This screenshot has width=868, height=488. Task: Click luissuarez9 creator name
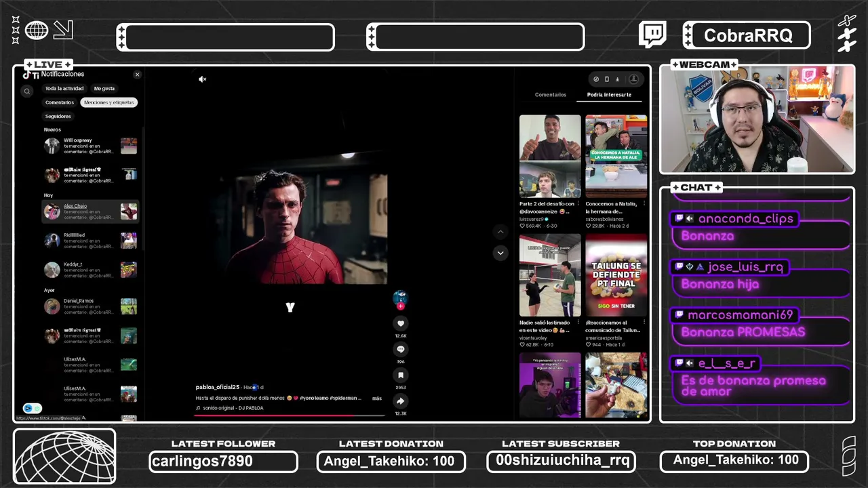pos(533,220)
